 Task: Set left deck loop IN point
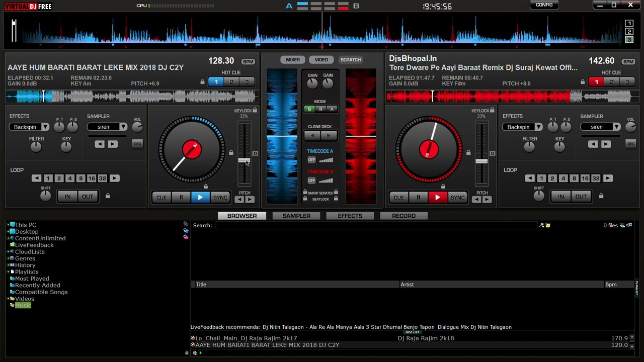click(x=67, y=197)
